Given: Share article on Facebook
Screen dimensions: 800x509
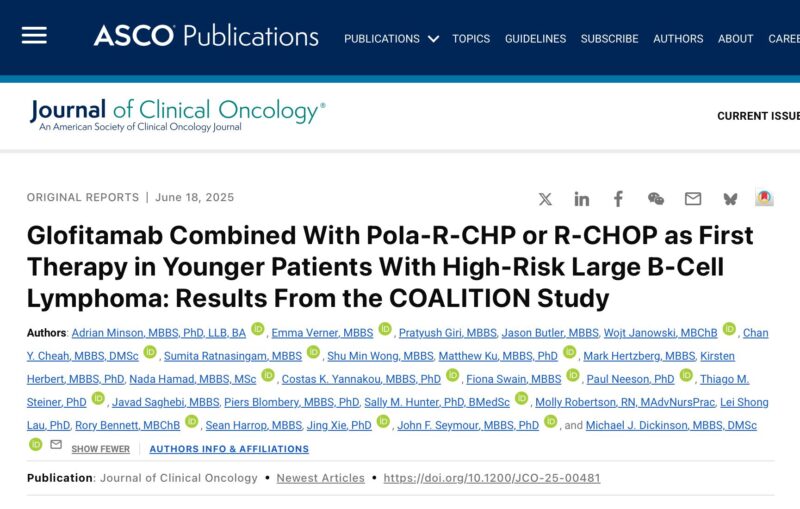Looking at the screenshot, I should pyautogui.click(x=618, y=199).
